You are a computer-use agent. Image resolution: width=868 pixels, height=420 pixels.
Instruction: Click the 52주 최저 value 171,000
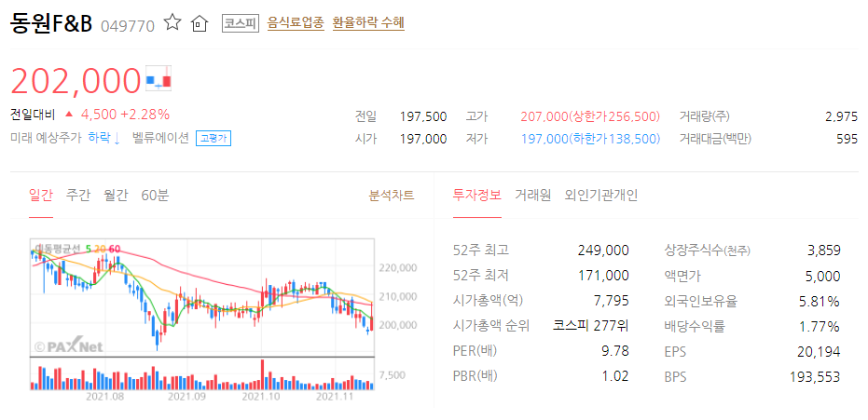tap(603, 276)
